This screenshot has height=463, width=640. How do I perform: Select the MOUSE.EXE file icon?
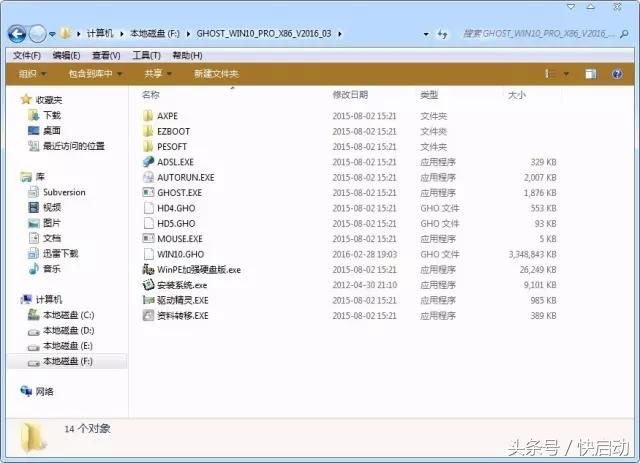pyautogui.click(x=148, y=239)
